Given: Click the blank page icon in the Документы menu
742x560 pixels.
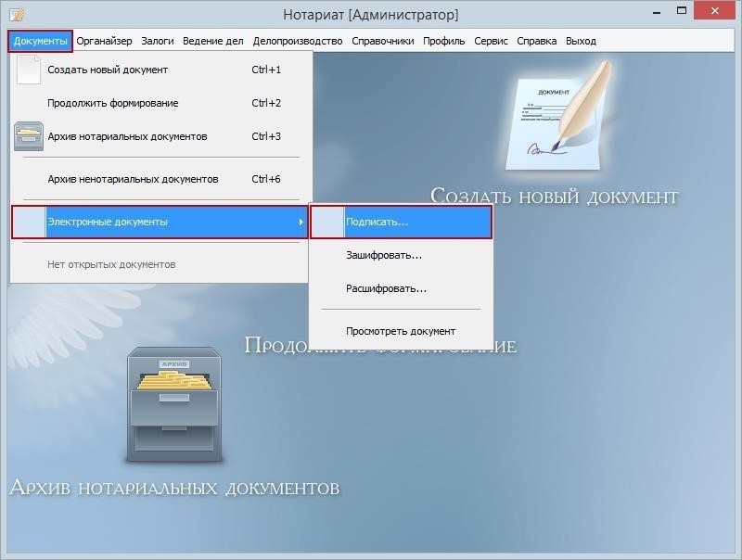Looking at the screenshot, I should (x=29, y=70).
